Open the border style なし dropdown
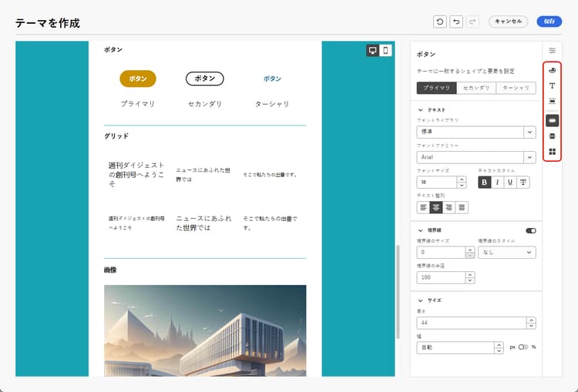The height and width of the screenshot is (392, 578). (507, 253)
